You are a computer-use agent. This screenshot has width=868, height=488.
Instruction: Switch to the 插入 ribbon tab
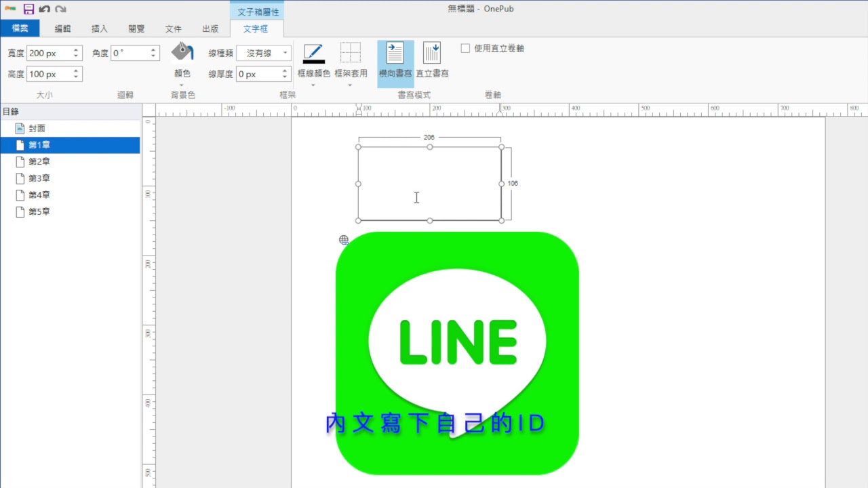tap(100, 28)
